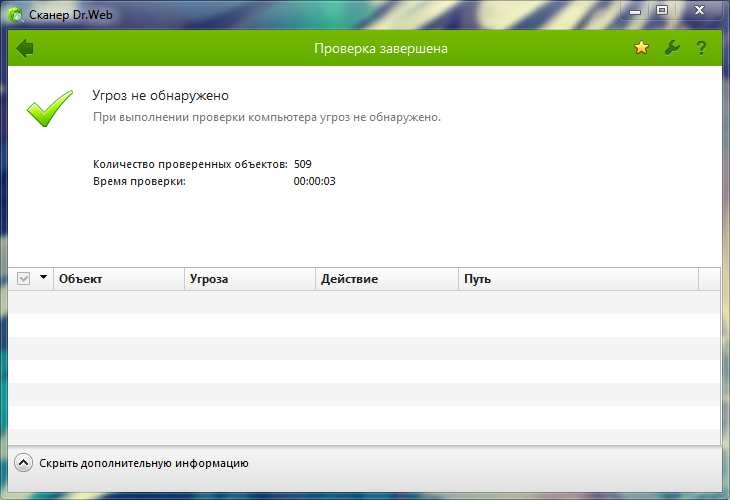
Task: Click the 'Угроз не обнаружено' heading
Action: 160,95
